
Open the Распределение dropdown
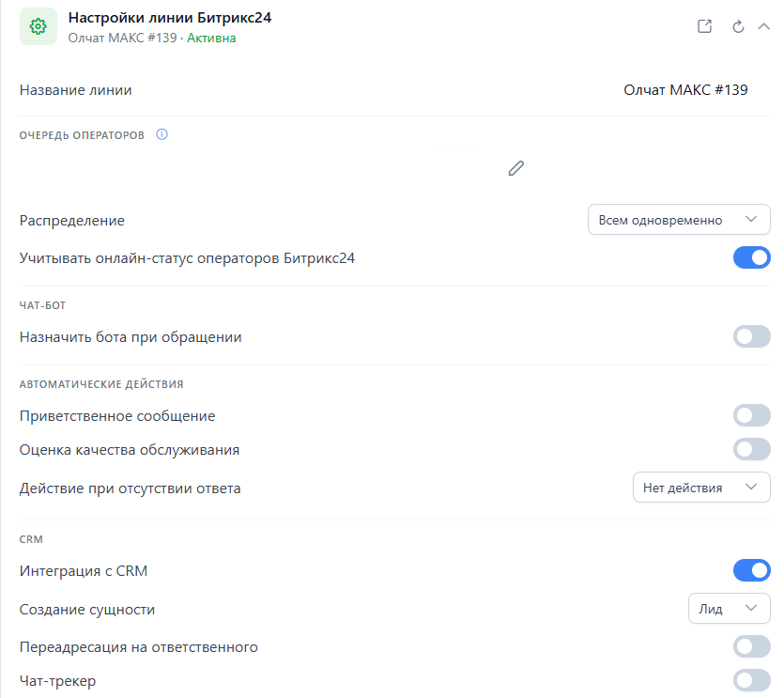click(x=679, y=220)
